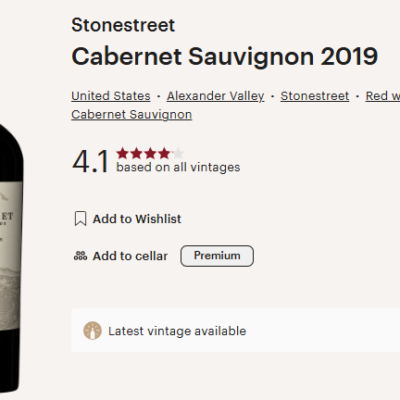This screenshot has height=400, width=400.
Task: Select the Add to Wishlist text
Action: (x=137, y=219)
